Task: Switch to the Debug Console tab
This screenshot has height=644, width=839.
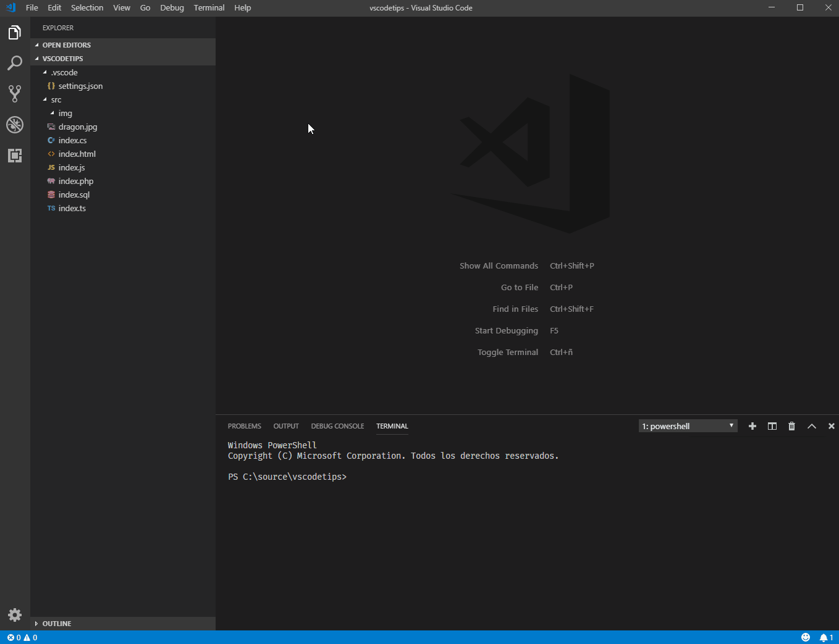Action: pos(337,426)
